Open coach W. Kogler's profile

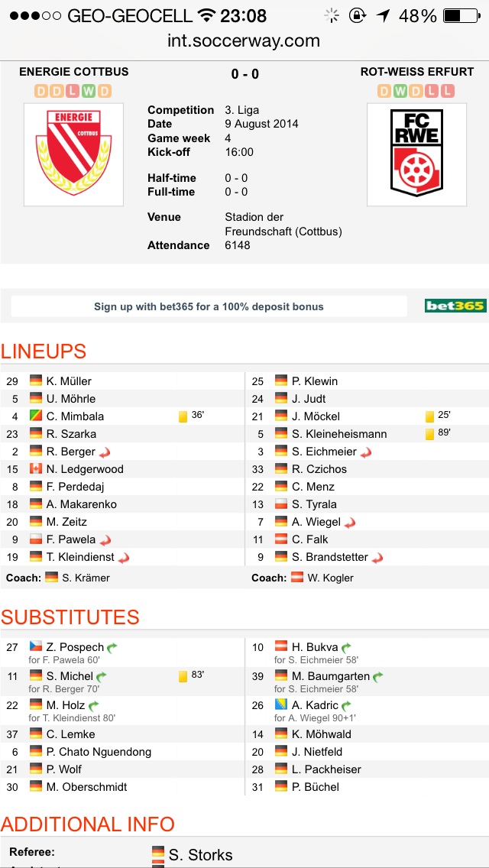coord(330,578)
